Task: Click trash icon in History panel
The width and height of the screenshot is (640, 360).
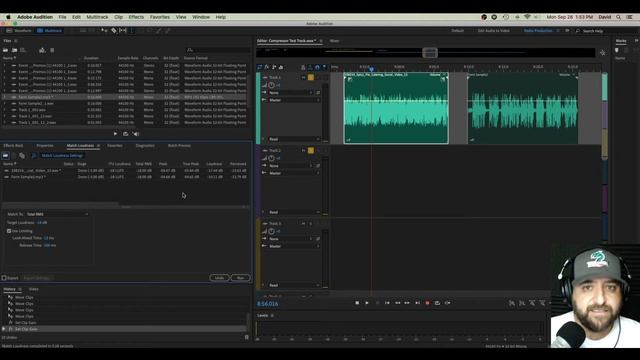Action: pos(247,337)
